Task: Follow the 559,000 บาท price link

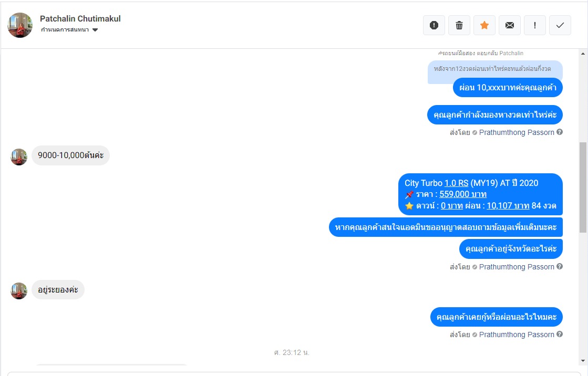Action: [x=463, y=194]
